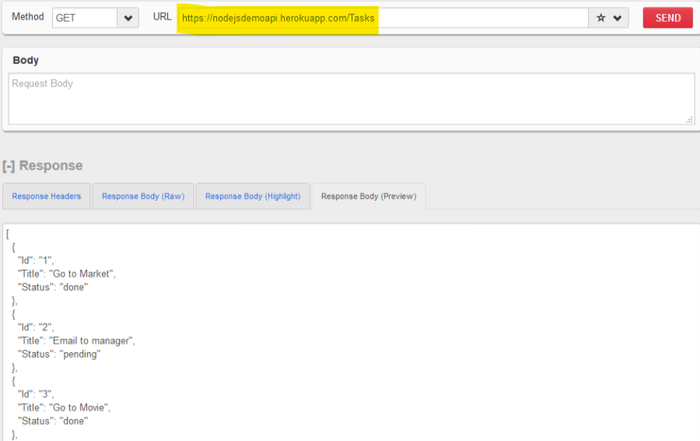Click the "Go to Market" title line
Image resolution: width=700 pixels, height=441 pixels.
tap(67, 274)
